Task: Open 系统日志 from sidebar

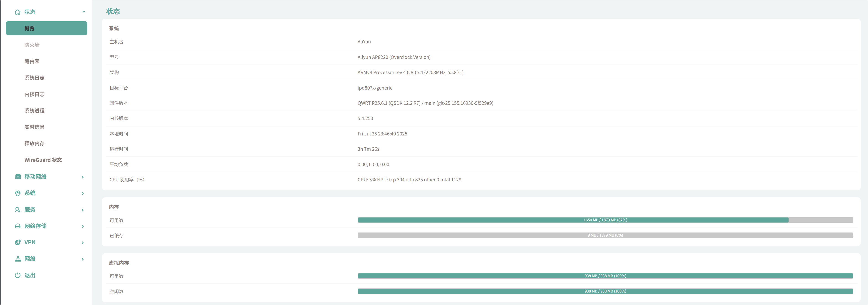Action: [x=34, y=78]
